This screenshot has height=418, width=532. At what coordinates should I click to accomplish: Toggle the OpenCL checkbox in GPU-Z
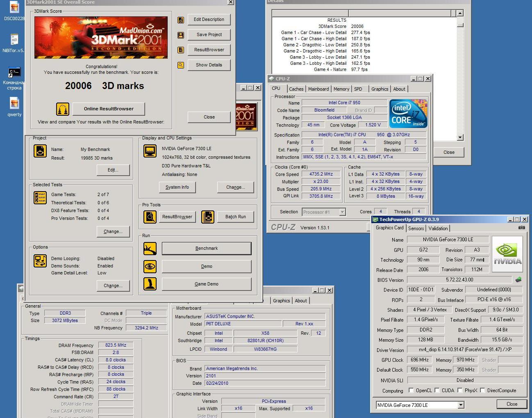coord(411,391)
